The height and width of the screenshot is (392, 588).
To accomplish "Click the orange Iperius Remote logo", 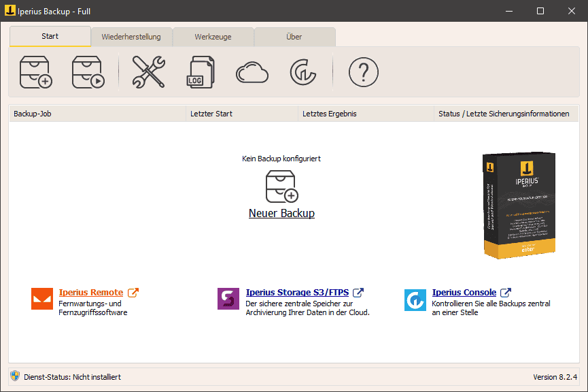I will pyautogui.click(x=42, y=299).
